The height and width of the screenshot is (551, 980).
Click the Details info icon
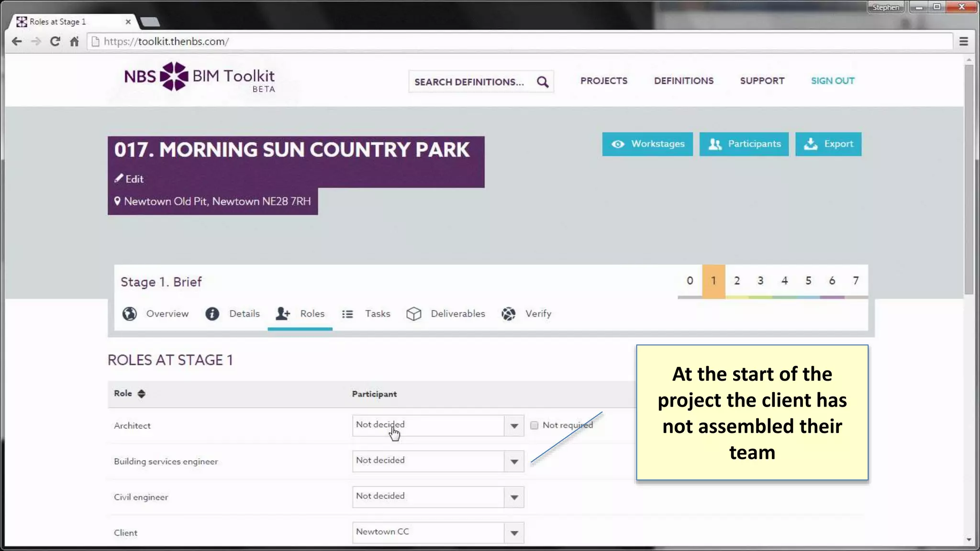coord(212,314)
